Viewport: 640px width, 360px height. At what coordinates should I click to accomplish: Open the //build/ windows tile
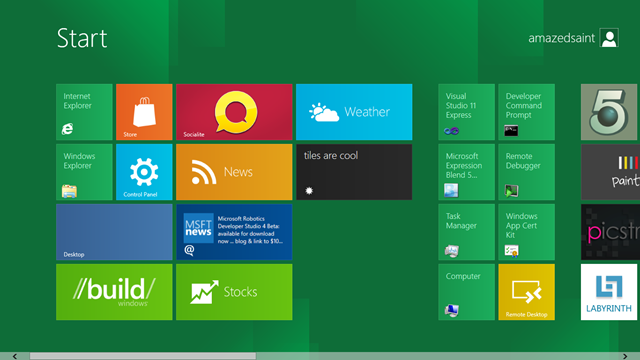pyautogui.click(x=114, y=292)
